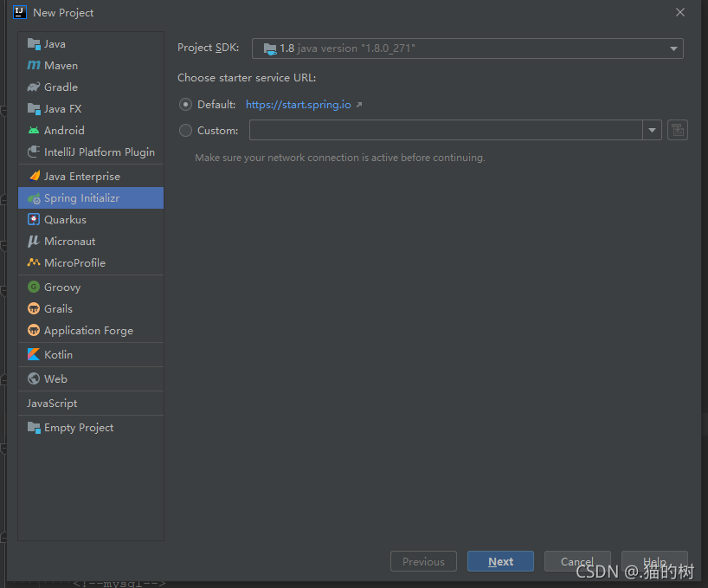Screen dimensions: 708x588
Task: Click the 'Default:' label text
Action: click(x=216, y=105)
